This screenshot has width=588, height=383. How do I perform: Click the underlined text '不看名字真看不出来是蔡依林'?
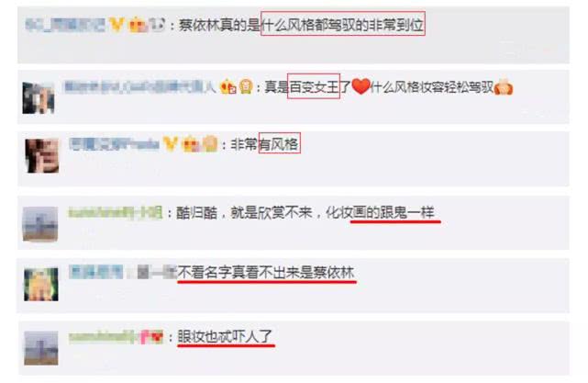266,273
